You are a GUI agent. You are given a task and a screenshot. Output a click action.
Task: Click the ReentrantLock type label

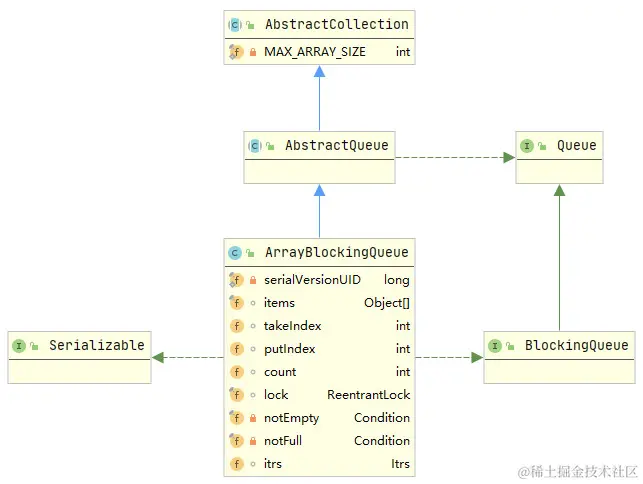[369, 395]
